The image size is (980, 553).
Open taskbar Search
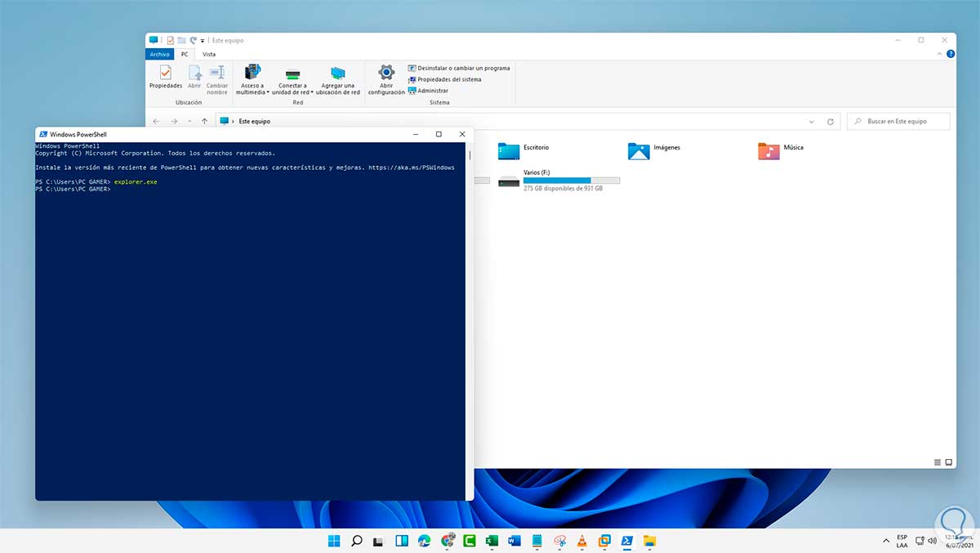(x=357, y=541)
